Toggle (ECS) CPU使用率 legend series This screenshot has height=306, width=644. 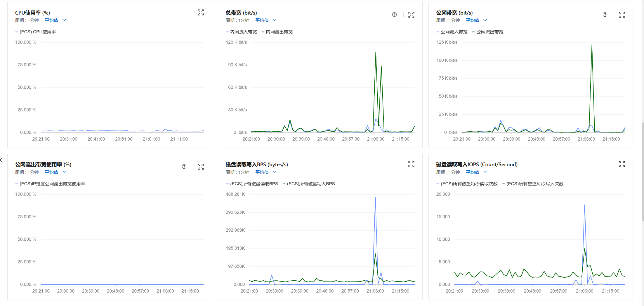tap(36, 32)
